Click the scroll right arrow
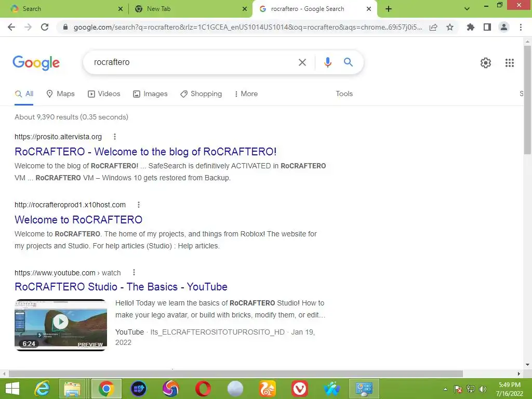The height and width of the screenshot is (399, 532). click(x=519, y=374)
